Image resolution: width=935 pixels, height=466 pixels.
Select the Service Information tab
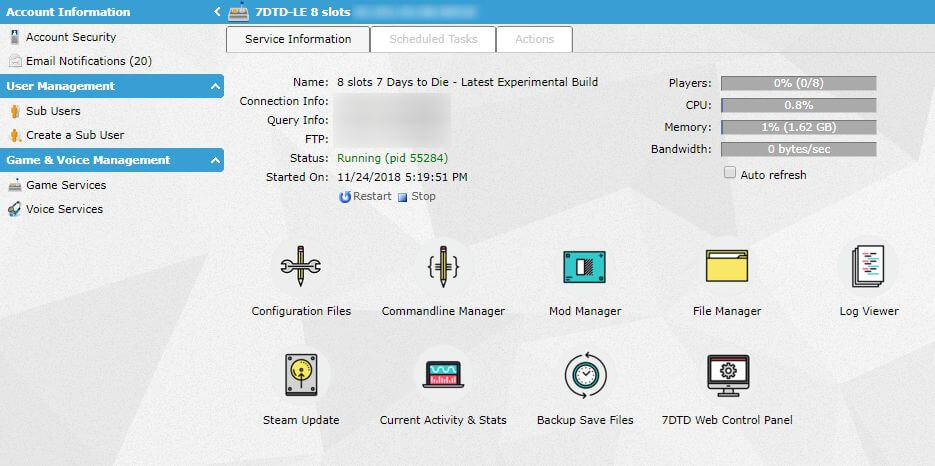298,39
